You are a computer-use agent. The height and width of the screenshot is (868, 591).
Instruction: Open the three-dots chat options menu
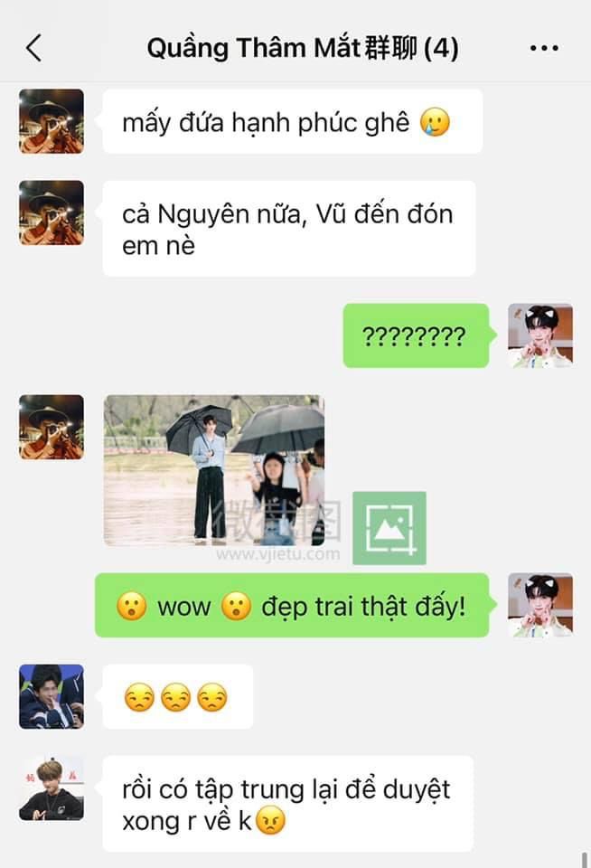pyautogui.click(x=544, y=48)
